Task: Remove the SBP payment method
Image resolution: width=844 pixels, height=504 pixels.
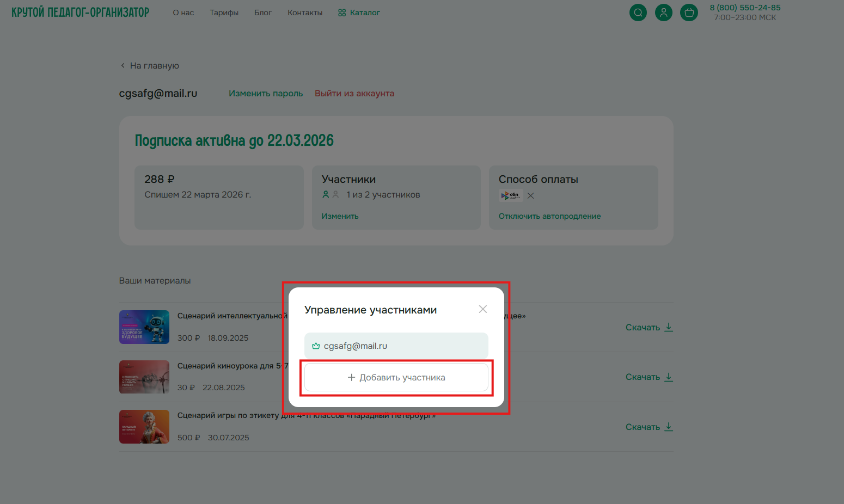Action: tap(530, 195)
